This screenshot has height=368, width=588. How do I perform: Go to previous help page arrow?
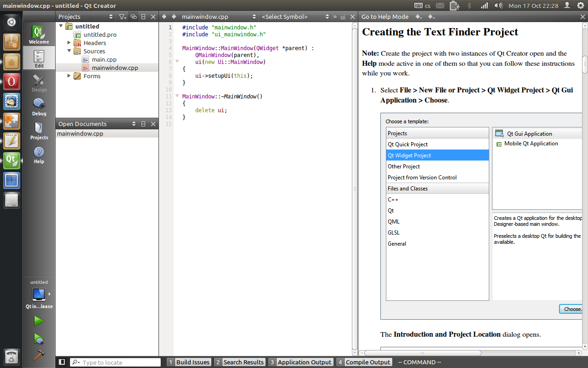[x=418, y=17]
